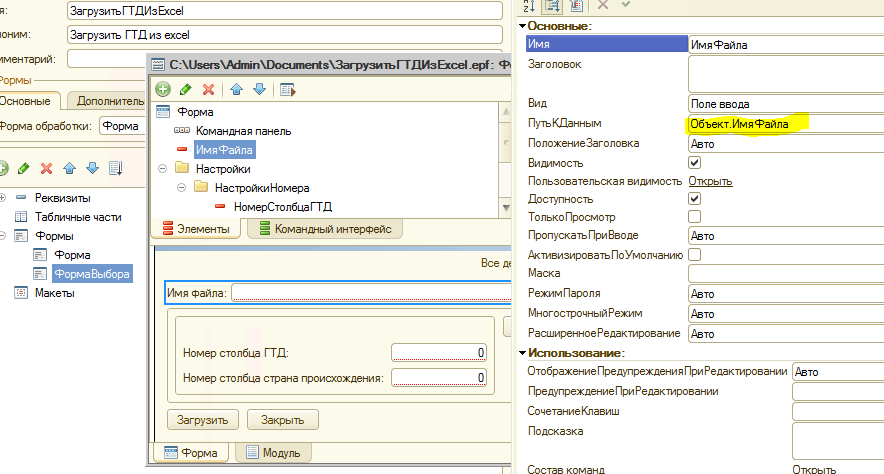Switch to the Модуль tab
884x474 pixels.
(x=273, y=453)
